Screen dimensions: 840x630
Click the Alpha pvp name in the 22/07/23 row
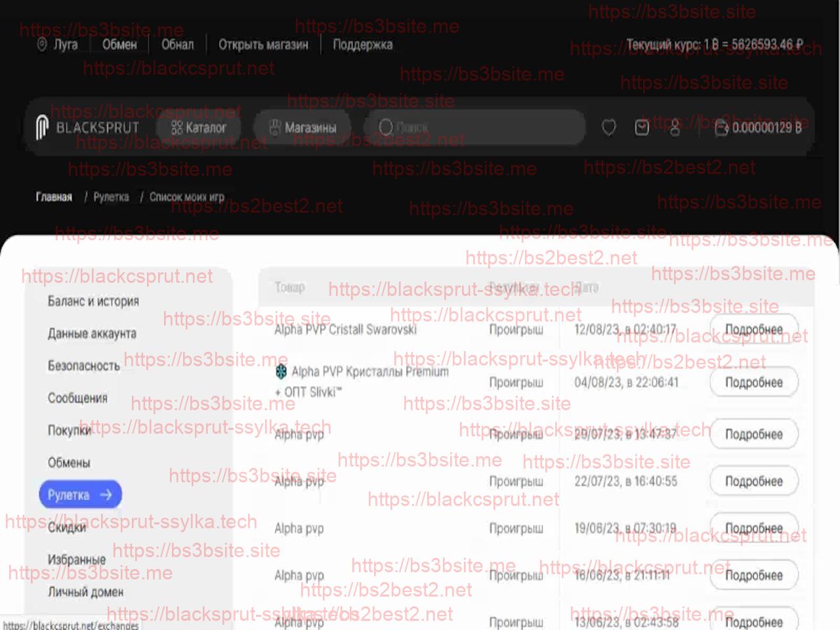click(299, 482)
